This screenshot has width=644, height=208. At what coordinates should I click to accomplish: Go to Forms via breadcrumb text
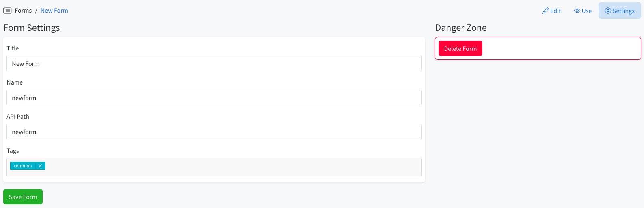(x=23, y=11)
